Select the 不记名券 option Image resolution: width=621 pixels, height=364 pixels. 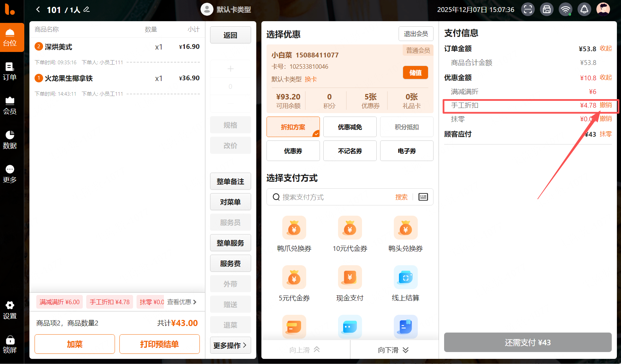350,151
